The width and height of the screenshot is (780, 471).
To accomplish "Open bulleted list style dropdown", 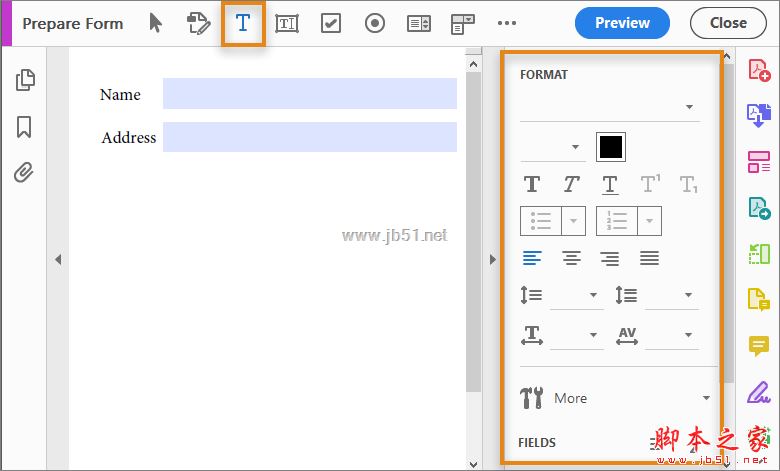I will (574, 221).
